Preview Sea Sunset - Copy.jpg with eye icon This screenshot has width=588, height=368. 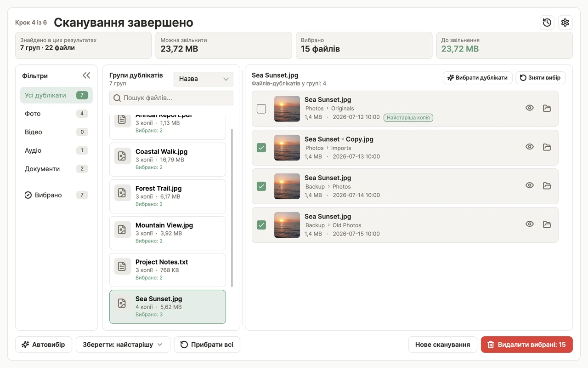click(x=530, y=147)
